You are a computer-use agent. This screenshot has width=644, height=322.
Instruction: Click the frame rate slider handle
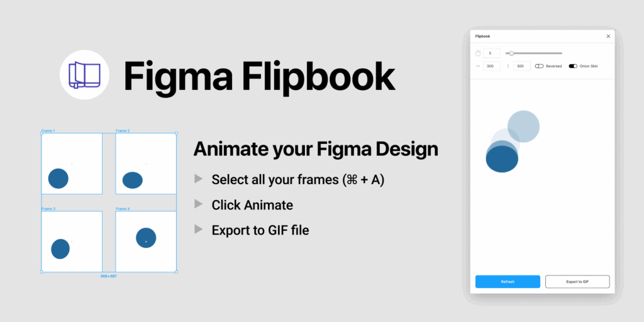click(512, 53)
